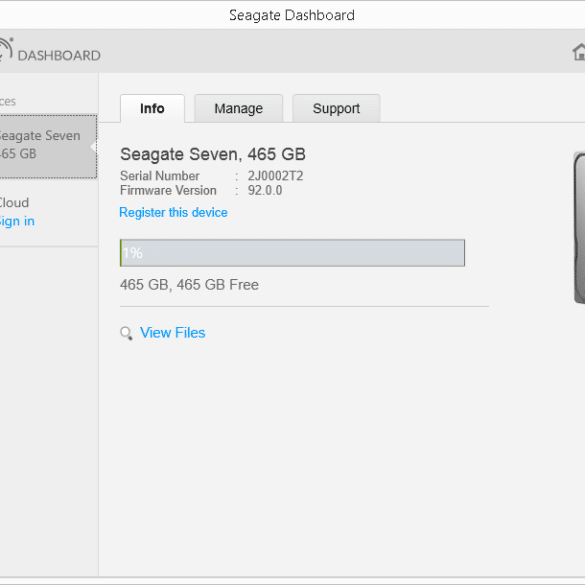Switch to the Info tab
585x585 pixels.
(152, 109)
